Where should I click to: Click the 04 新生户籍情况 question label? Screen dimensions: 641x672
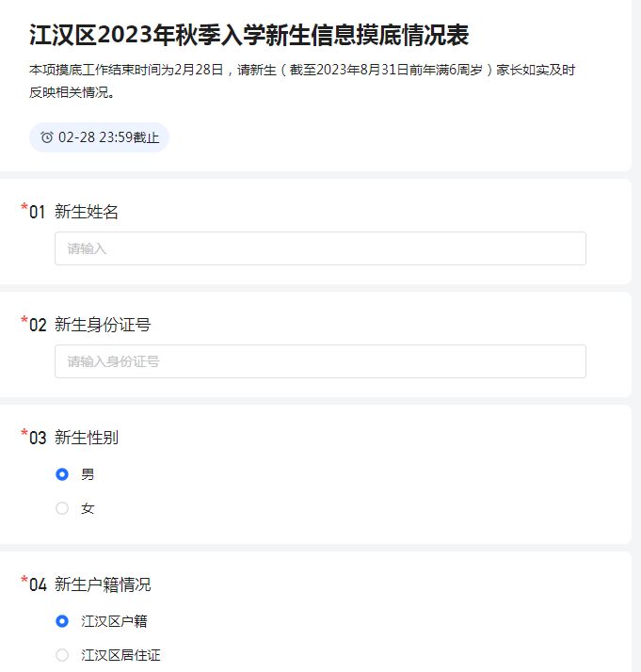coord(90,584)
